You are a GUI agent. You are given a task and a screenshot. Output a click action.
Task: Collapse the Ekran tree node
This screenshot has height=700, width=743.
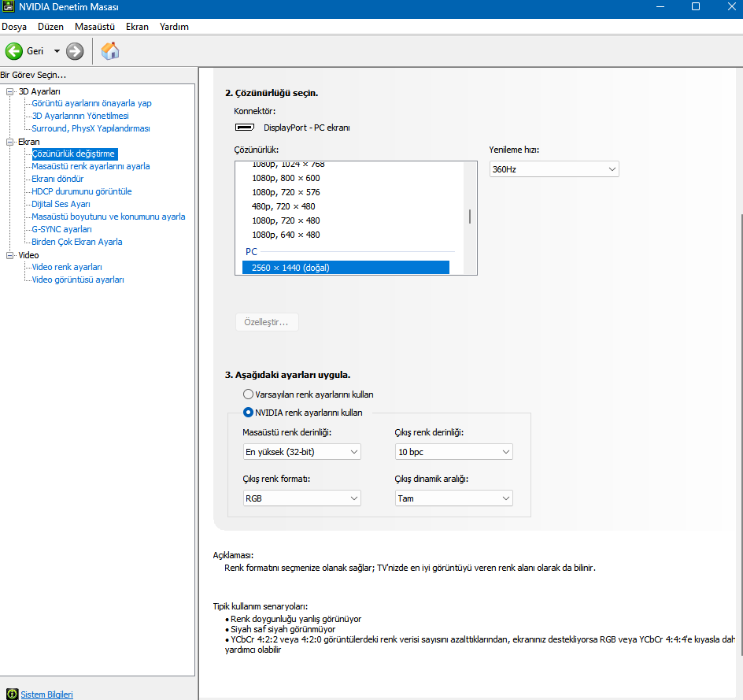(x=9, y=143)
